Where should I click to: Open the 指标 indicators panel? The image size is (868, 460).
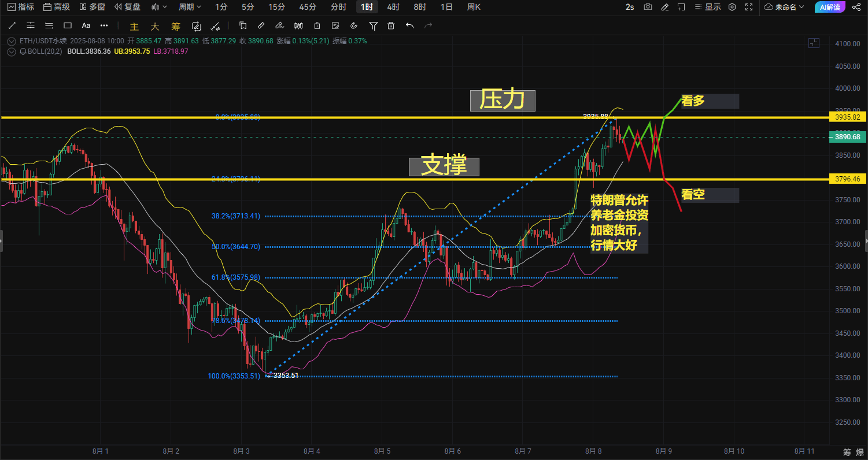pos(20,7)
